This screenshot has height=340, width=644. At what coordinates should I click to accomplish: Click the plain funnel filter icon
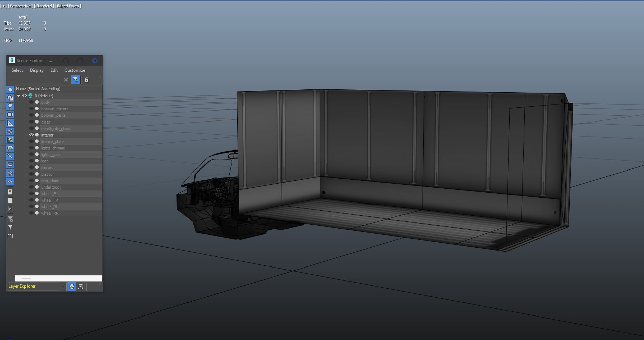[x=10, y=228]
